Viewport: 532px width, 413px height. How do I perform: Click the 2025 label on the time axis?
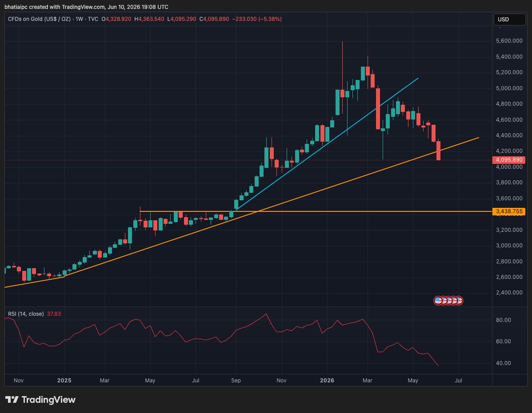click(64, 381)
